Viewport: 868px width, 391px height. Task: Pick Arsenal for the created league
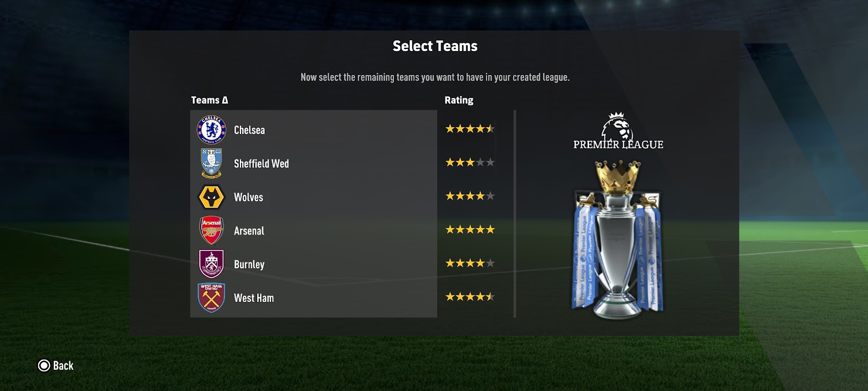coord(314,231)
